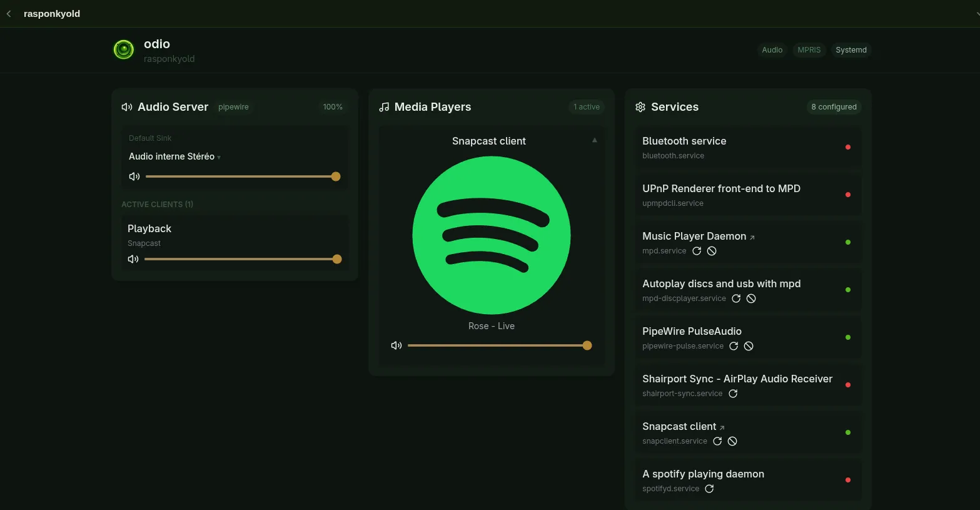Image resolution: width=980 pixels, height=510 pixels.
Task: Click PipeWire PulseAudio green status dot
Action: coord(848,337)
